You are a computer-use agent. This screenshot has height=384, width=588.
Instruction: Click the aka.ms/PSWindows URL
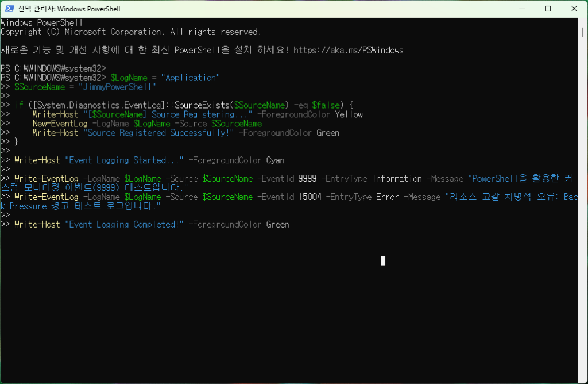(348, 50)
